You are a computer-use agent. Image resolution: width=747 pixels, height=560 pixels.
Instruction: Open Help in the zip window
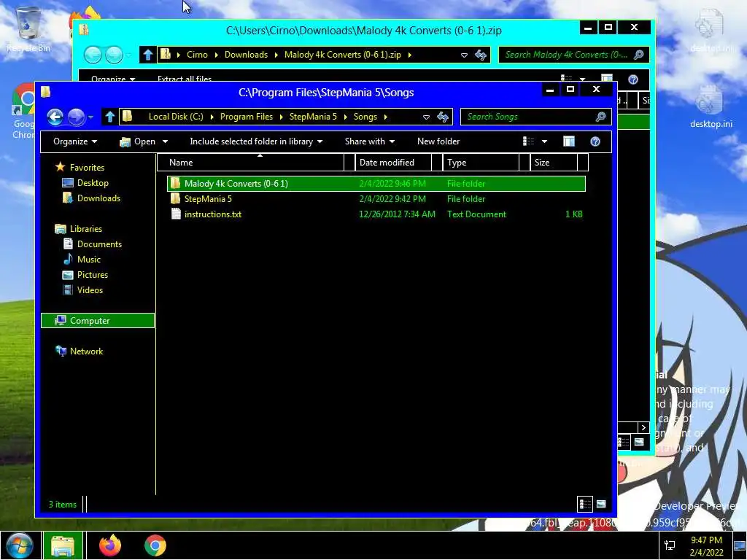tap(632, 79)
